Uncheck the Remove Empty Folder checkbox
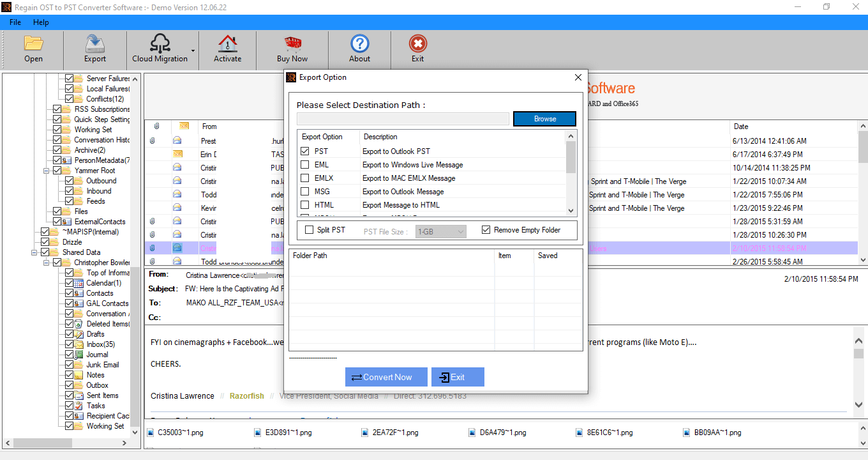868x460 pixels. (486, 230)
